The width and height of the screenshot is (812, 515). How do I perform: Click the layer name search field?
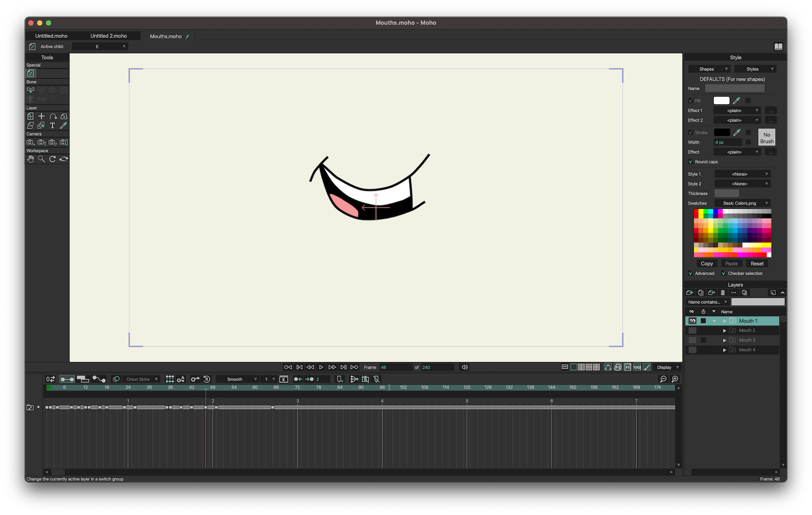tap(758, 302)
